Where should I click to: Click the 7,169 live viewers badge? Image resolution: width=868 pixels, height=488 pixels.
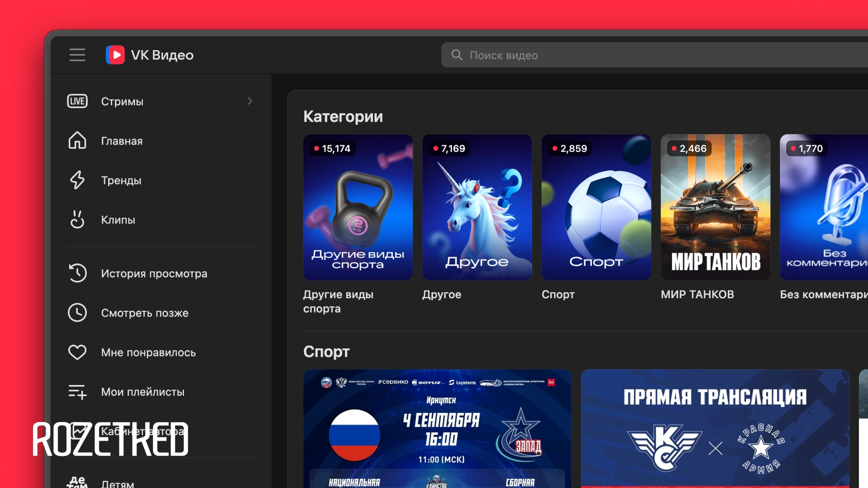[449, 149]
